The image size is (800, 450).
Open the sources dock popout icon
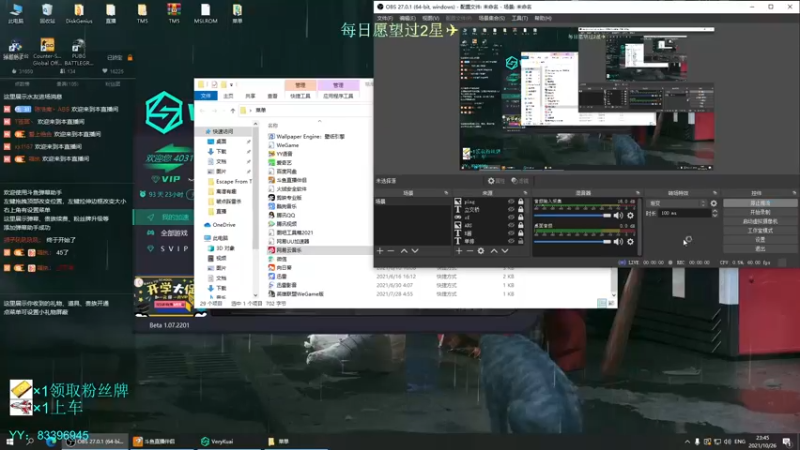[x=524, y=193]
